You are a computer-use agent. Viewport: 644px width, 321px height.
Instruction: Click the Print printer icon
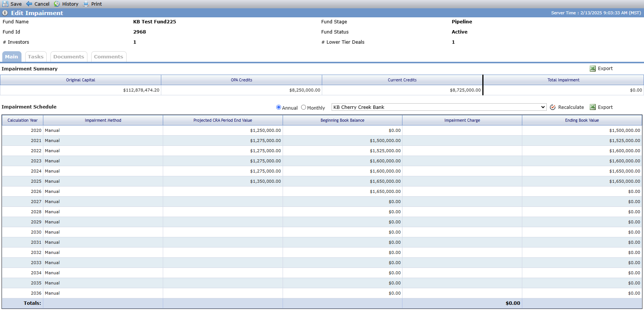[x=86, y=4]
